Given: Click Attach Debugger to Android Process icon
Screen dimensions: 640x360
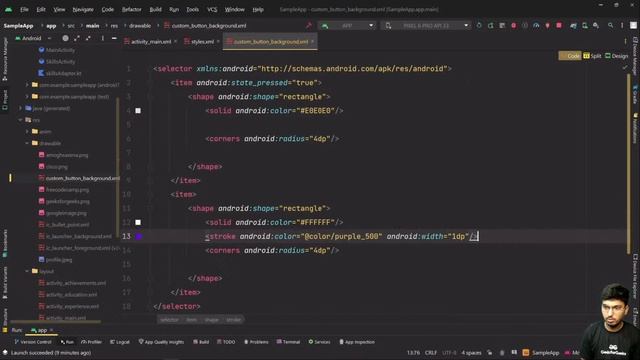Looking at the screenshot, I should pos(548,25).
